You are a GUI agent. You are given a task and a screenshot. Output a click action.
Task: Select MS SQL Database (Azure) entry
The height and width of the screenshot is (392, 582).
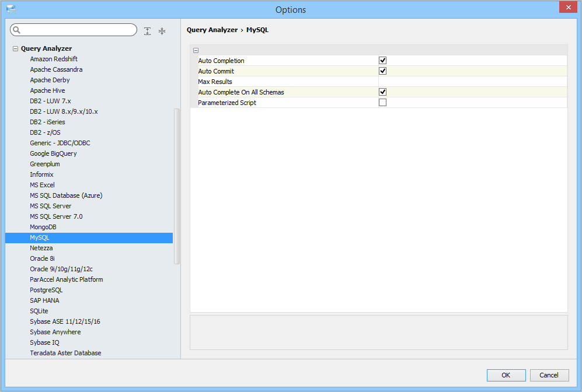point(66,195)
